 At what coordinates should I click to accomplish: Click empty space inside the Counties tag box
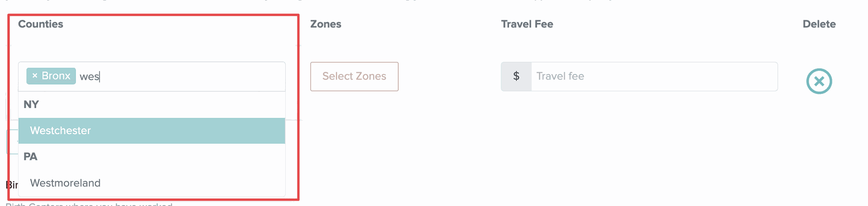point(190,76)
